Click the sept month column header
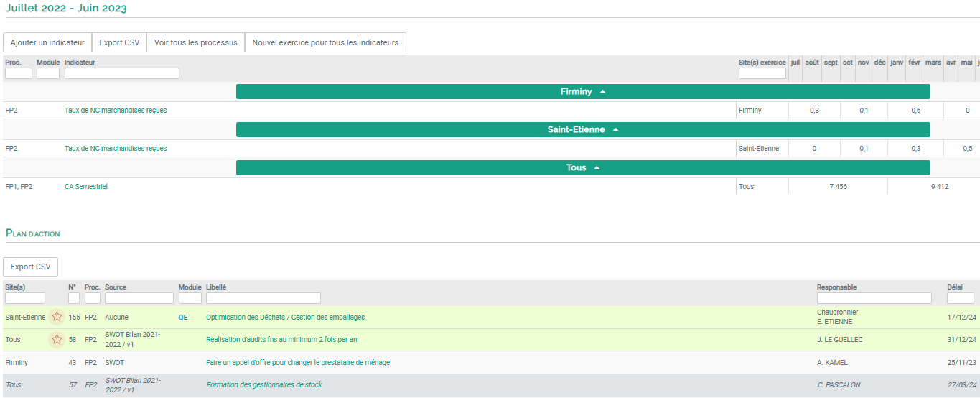The width and height of the screenshot is (980, 398). tap(831, 63)
